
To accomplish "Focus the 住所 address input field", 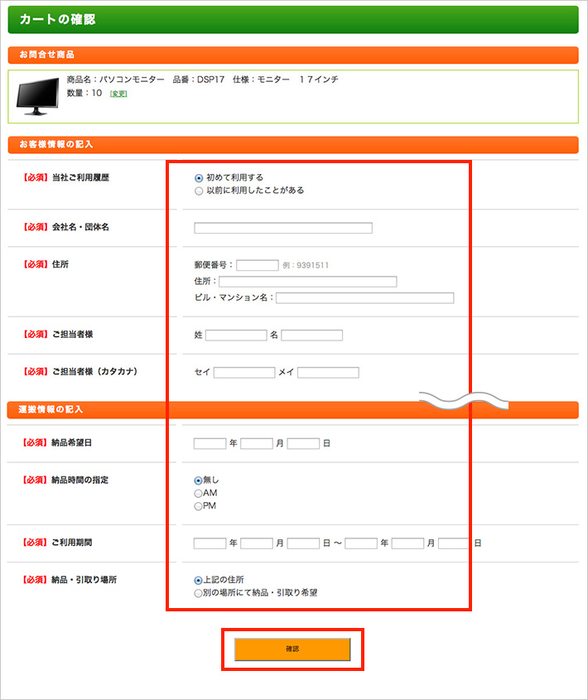I will tap(307, 282).
